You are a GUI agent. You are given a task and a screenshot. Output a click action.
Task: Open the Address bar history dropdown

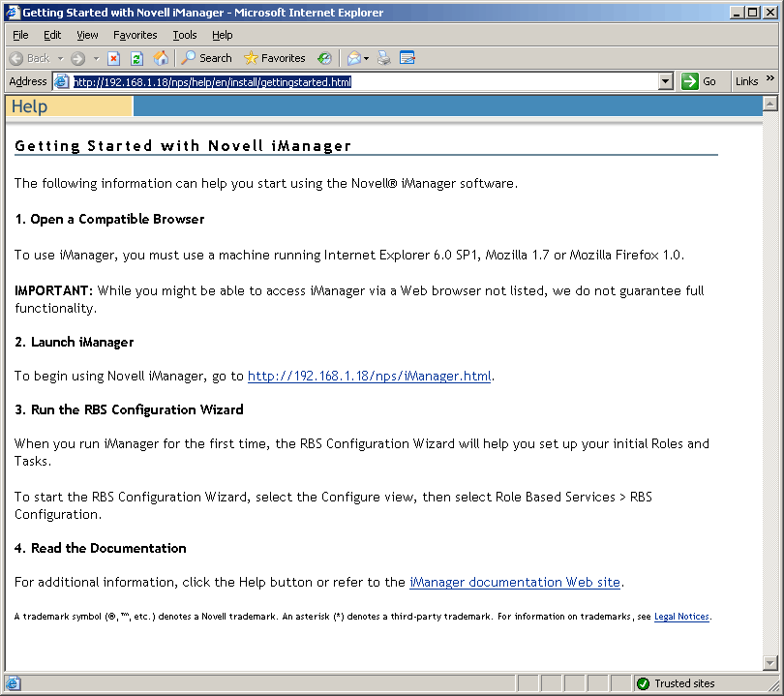pos(665,80)
